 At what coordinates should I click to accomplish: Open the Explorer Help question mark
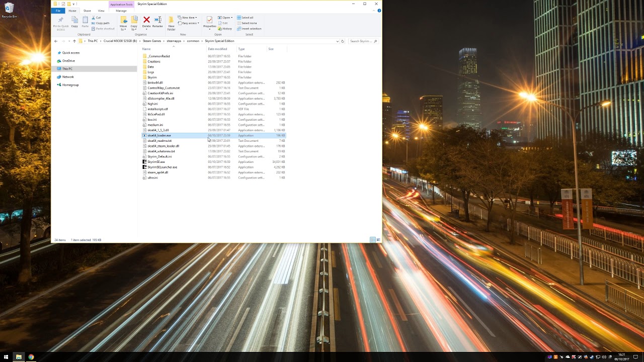379,11
